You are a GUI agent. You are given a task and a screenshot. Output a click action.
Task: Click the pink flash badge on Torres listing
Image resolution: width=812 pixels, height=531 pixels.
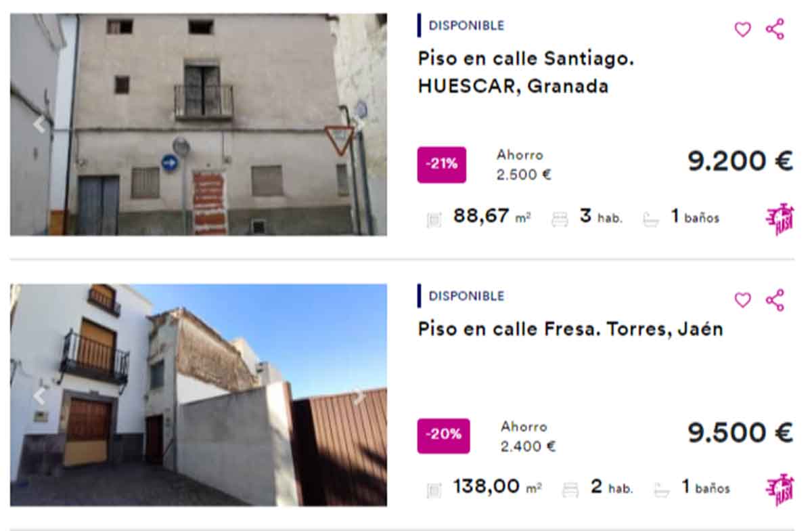(x=780, y=490)
